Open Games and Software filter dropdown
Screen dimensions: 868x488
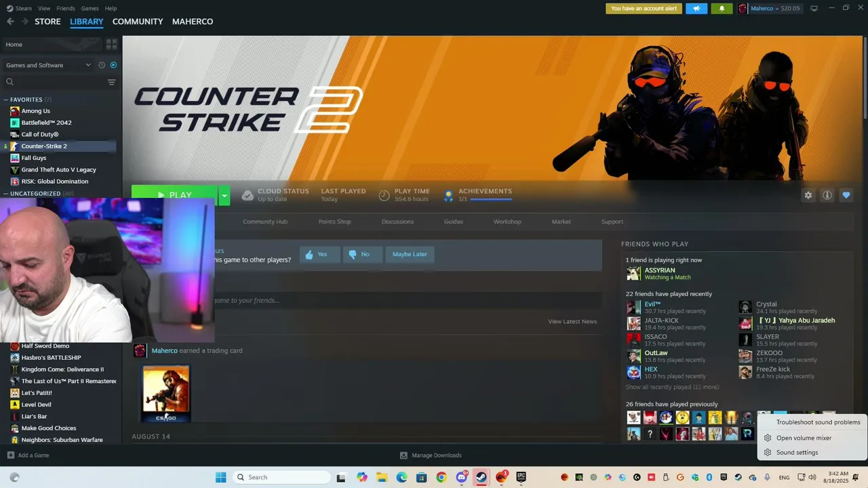click(x=48, y=65)
